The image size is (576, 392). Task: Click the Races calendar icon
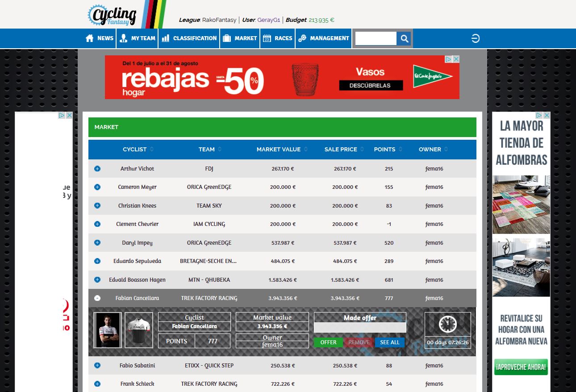click(267, 38)
